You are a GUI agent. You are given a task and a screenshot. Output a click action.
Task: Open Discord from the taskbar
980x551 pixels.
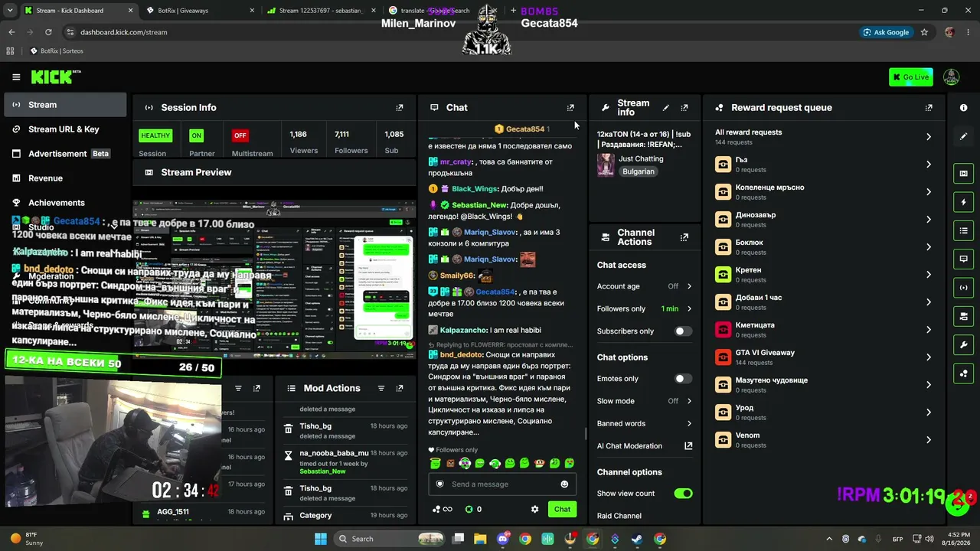point(503,539)
